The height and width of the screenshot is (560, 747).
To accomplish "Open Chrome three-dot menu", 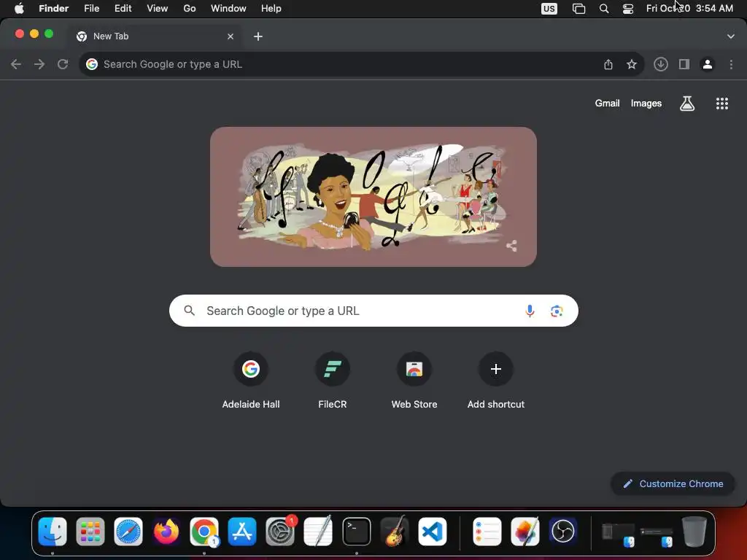I will click(x=731, y=64).
